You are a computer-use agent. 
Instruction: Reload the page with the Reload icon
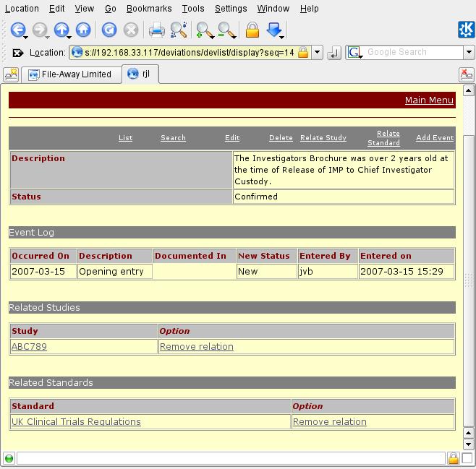[109, 30]
